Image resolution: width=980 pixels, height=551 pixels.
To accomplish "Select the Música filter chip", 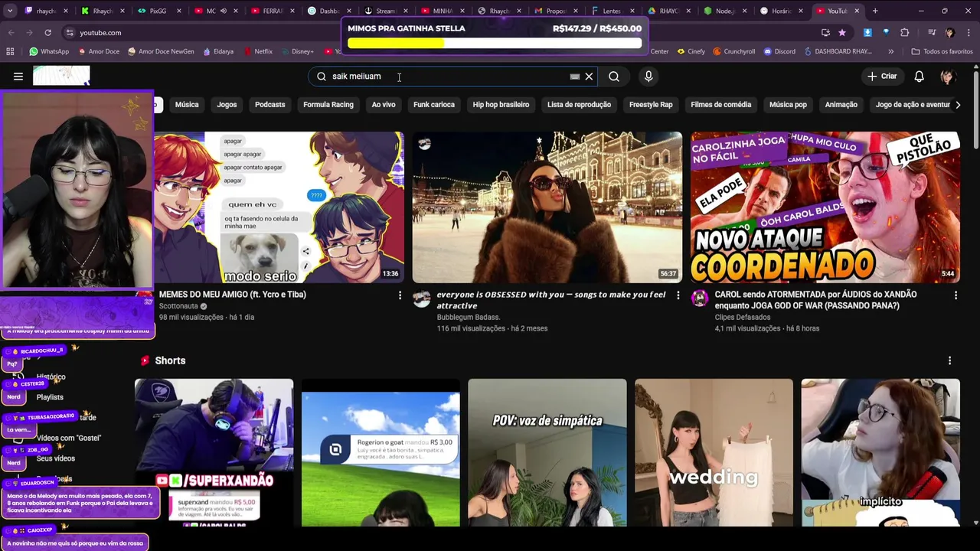I will 187,105.
